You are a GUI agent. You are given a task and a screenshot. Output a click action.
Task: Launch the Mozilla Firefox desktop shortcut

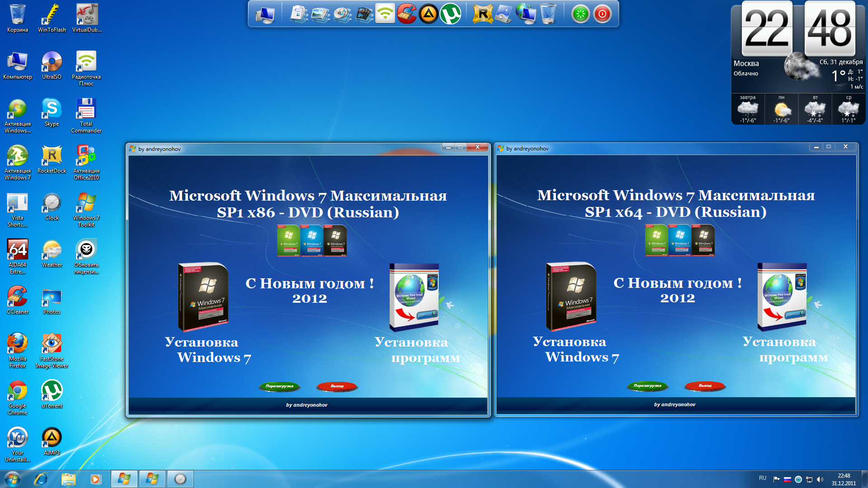click(17, 350)
